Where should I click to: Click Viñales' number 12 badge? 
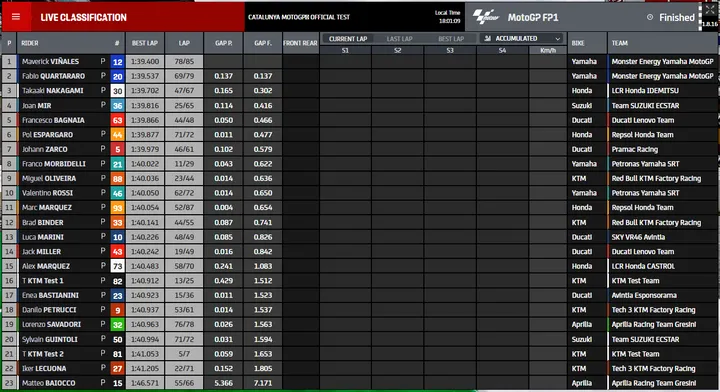point(118,62)
